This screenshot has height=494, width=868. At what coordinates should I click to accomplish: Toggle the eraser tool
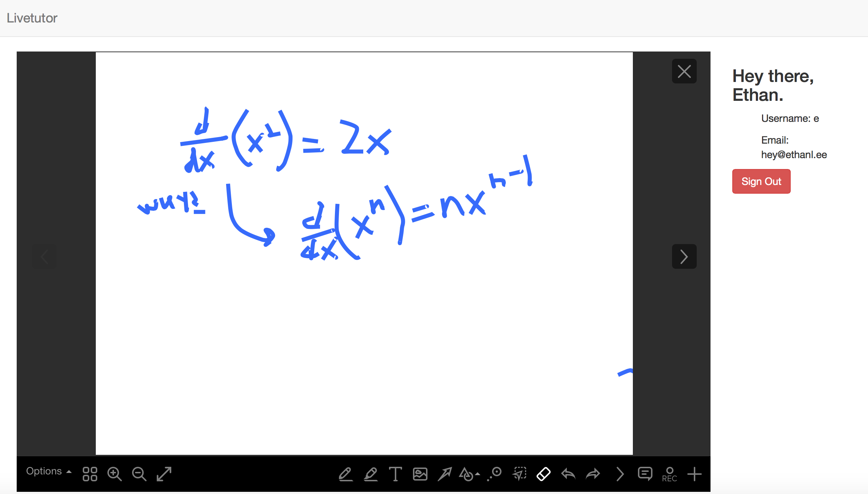pyautogui.click(x=543, y=474)
